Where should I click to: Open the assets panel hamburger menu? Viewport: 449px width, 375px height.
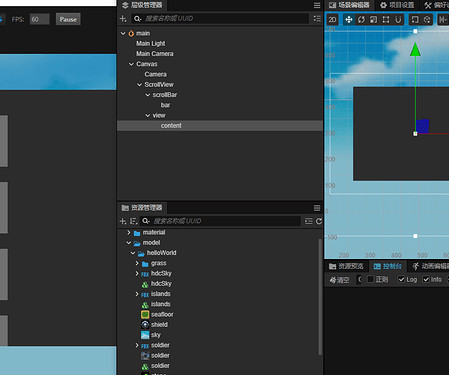click(x=317, y=208)
